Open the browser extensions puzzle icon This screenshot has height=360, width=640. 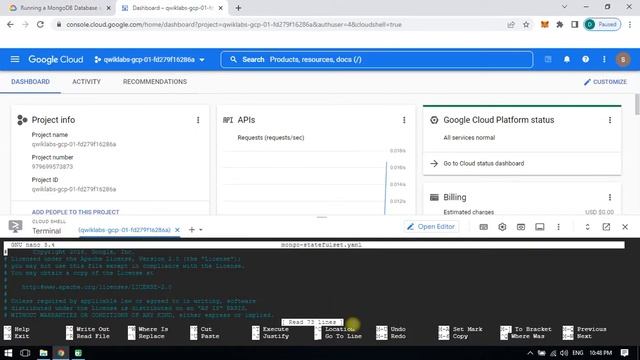point(560,24)
